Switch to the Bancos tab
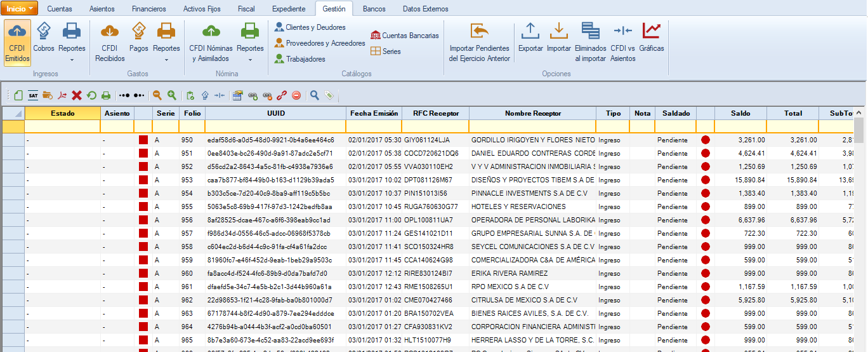This screenshot has height=352, width=868. (374, 9)
